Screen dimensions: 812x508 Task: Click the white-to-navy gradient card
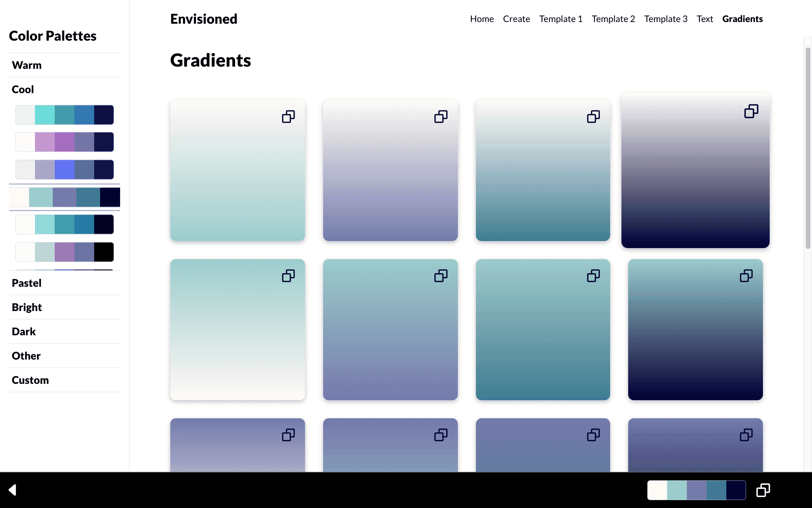(695, 170)
